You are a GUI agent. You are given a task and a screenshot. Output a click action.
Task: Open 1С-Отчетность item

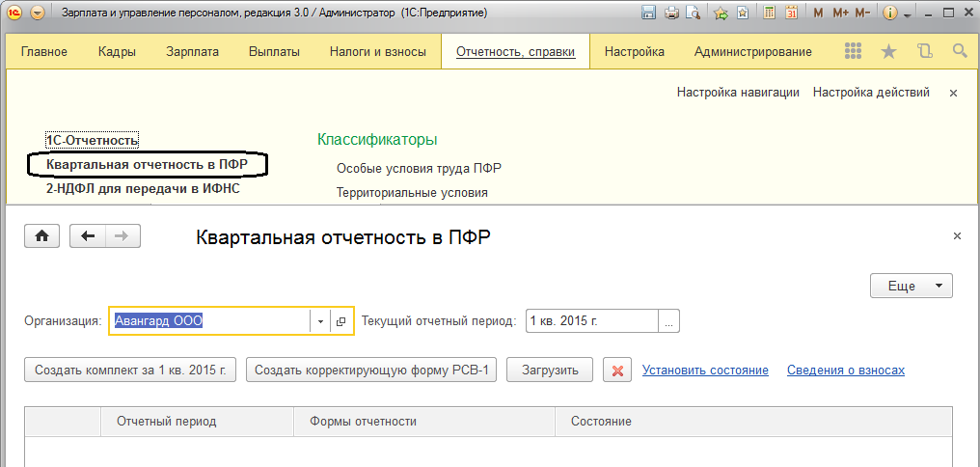tap(92, 140)
